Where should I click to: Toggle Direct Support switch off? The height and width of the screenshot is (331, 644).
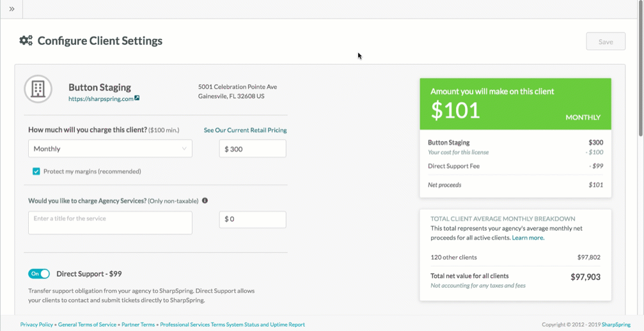[x=39, y=273]
